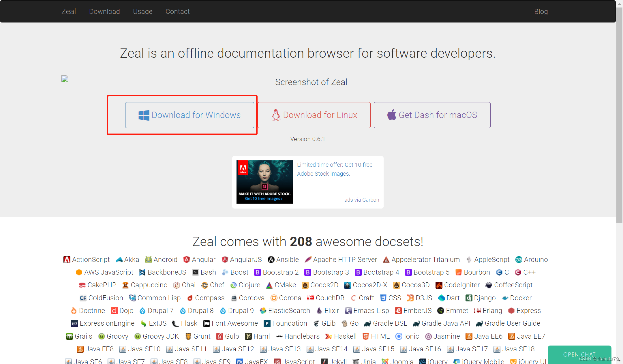Click the Windows logo icon on download button

point(143,115)
